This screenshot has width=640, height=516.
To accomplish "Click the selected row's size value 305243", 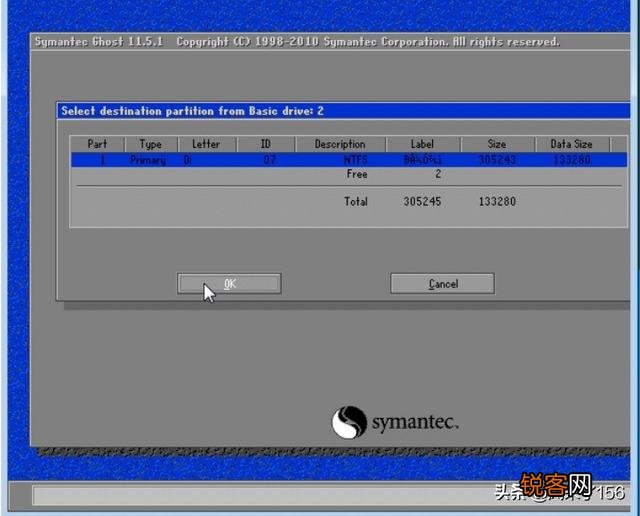I will [497, 160].
